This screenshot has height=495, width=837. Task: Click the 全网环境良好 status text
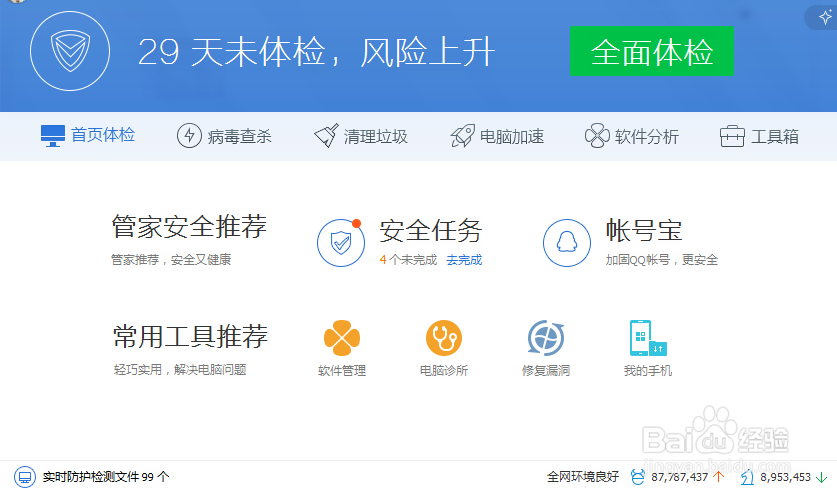583,477
